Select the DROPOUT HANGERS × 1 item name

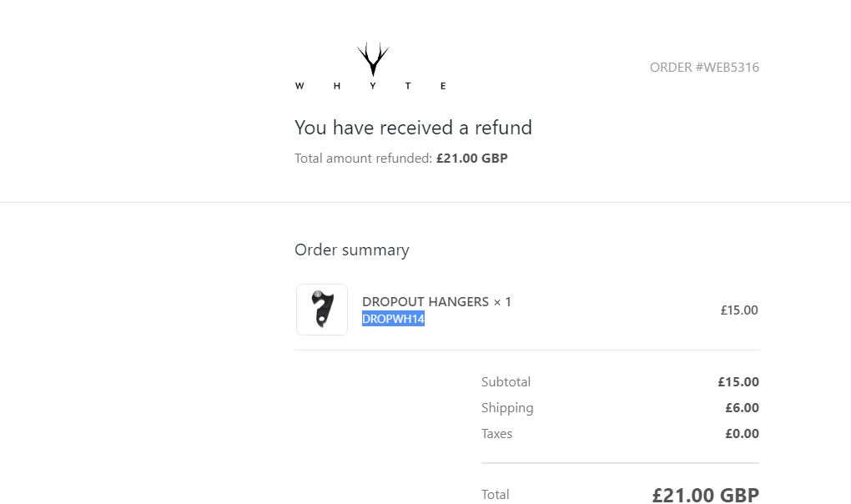[436, 301]
